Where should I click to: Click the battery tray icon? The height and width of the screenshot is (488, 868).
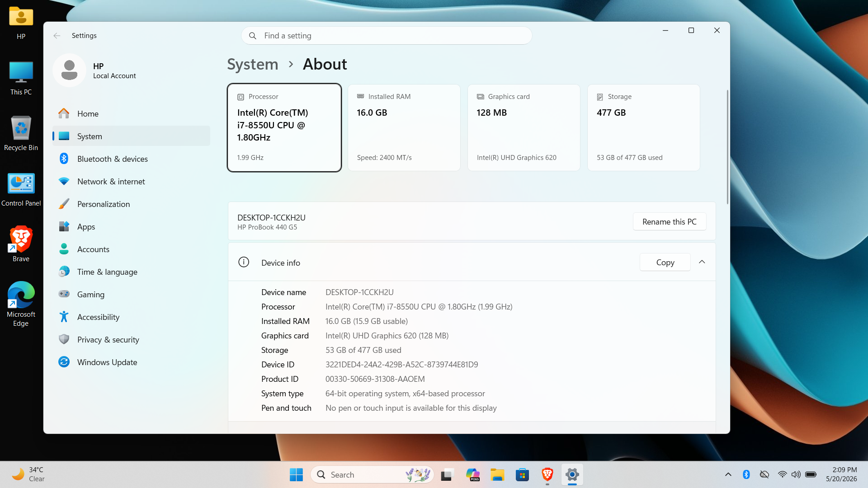(x=811, y=474)
